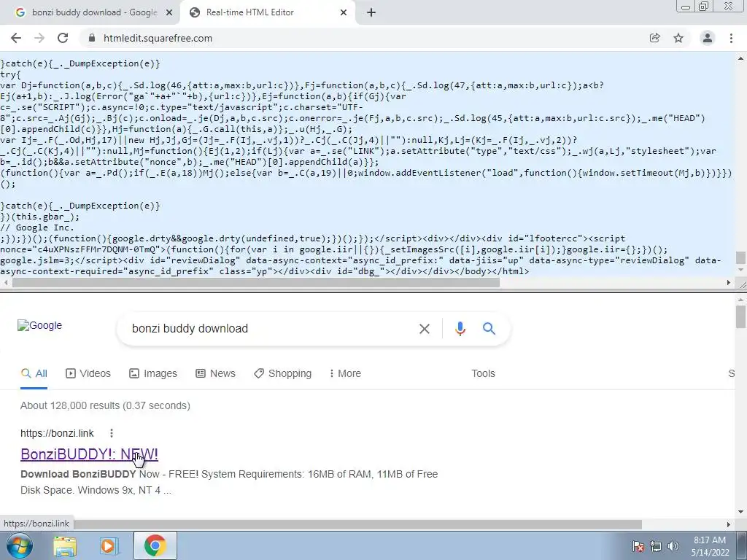
Task: Clear the search box with X icon
Action: 424,329
